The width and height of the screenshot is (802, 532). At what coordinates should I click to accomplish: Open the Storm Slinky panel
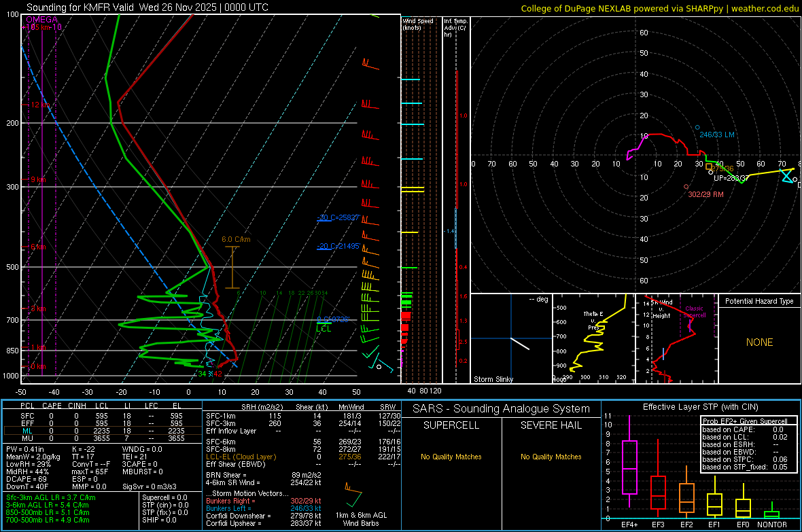click(511, 338)
